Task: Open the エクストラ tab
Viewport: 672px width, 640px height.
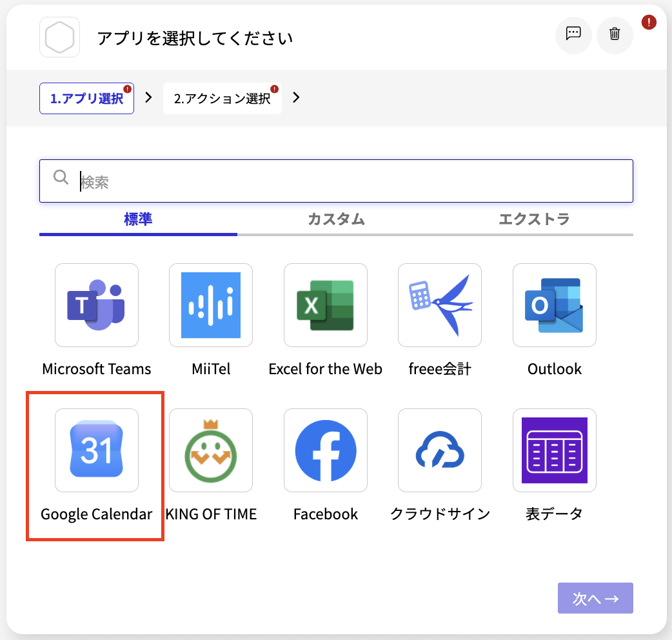Action: tap(534, 220)
